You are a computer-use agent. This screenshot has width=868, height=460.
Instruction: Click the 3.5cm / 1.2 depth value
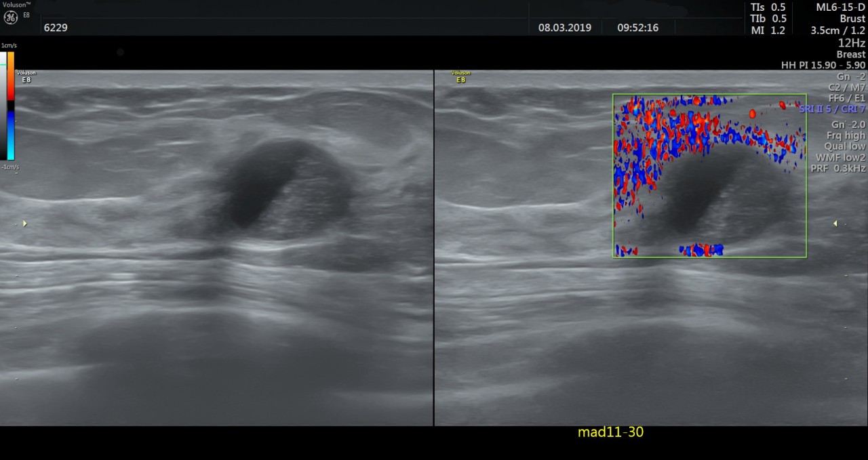pos(838,30)
